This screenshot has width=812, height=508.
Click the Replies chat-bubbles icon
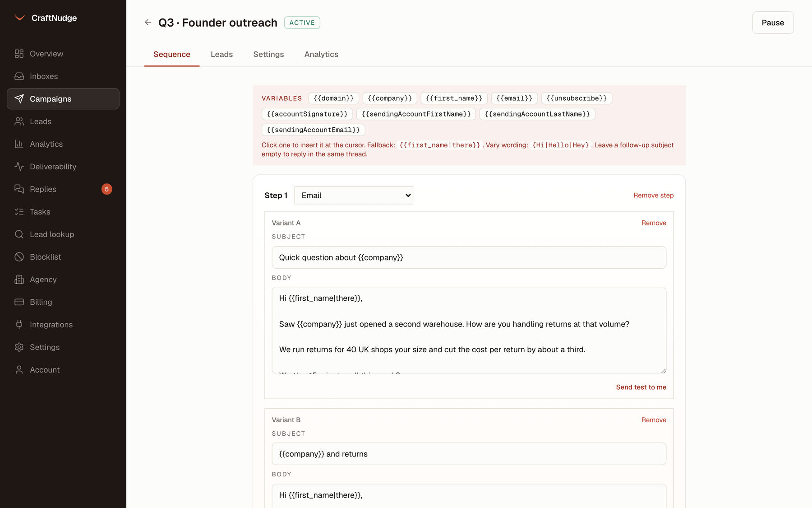tap(19, 189)
